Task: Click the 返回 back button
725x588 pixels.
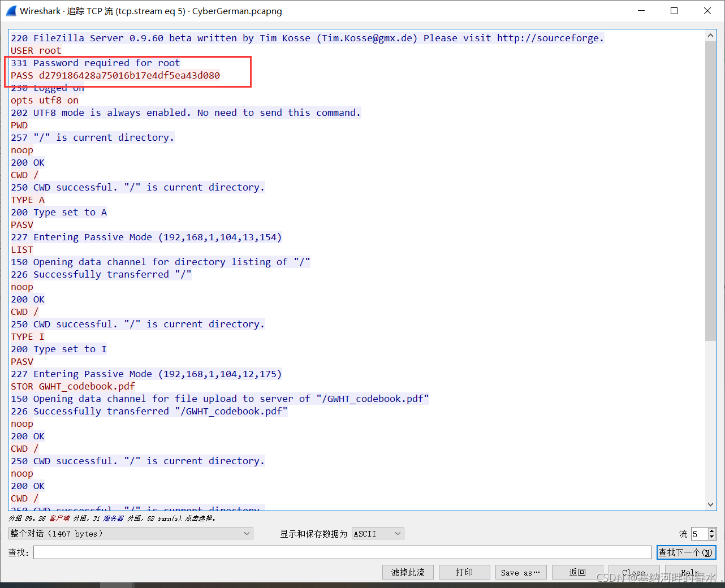Action: pos(577,572)
